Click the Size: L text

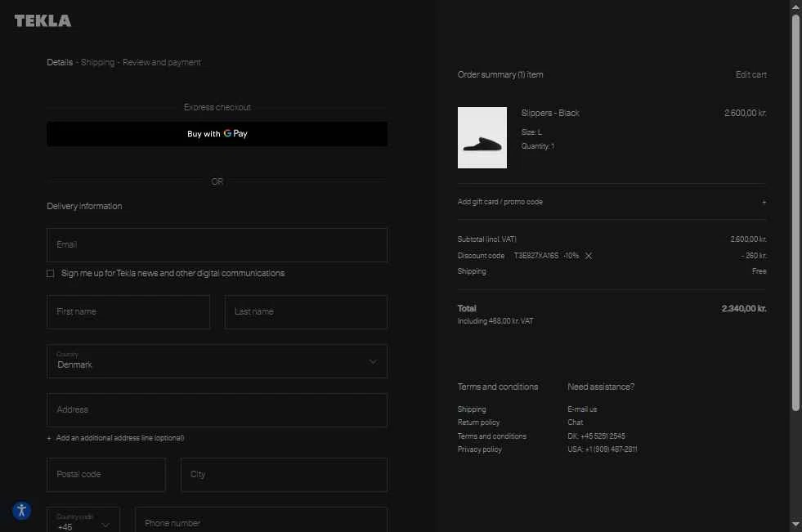click(531, 132)
